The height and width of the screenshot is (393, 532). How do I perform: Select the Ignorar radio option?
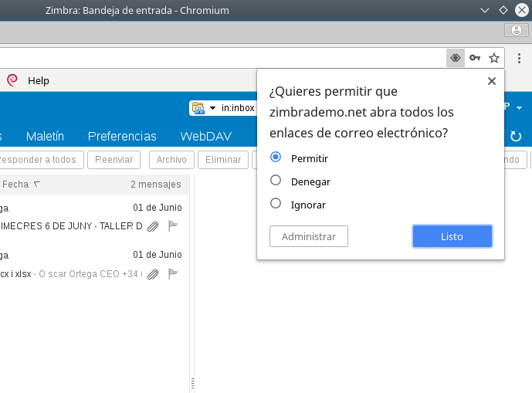pos(276,204)
